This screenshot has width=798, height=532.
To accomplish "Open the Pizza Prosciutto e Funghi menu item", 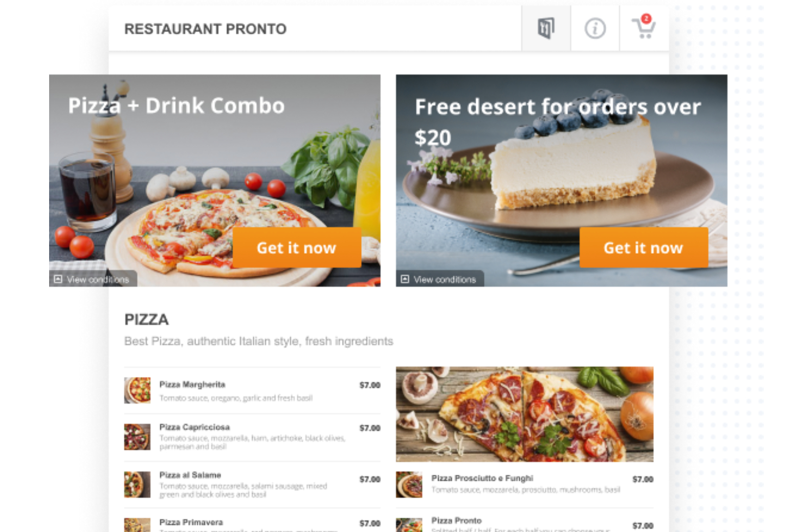I will point(525,484).
